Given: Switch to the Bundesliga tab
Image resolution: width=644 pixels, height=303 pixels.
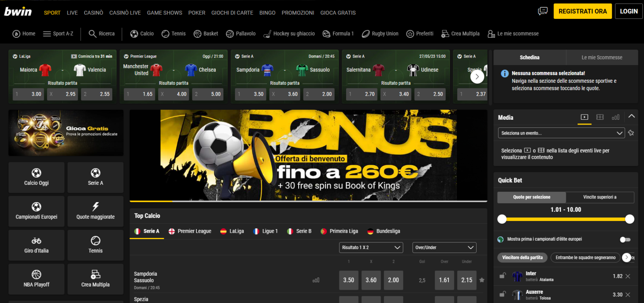Looking at the screenshot, I should (x=384, y=231).
